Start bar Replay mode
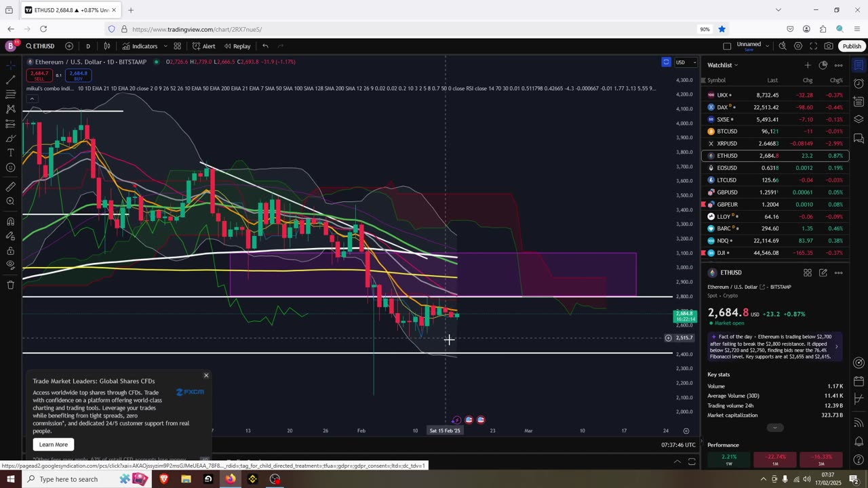The image size is (868, 488). [x=237, y=46]
